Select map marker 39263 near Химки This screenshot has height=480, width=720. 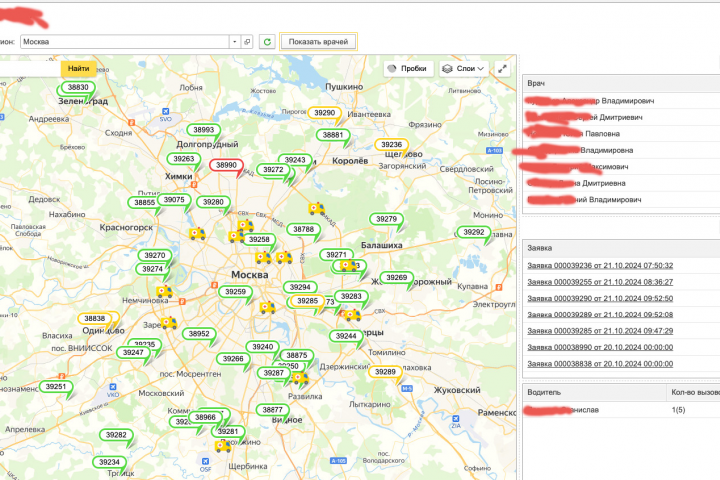pos(184,159)
